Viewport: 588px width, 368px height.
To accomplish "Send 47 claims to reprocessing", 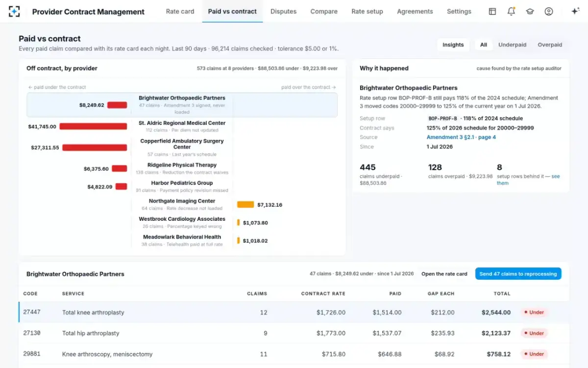I will pyautogui.click(x=518, y=274).
